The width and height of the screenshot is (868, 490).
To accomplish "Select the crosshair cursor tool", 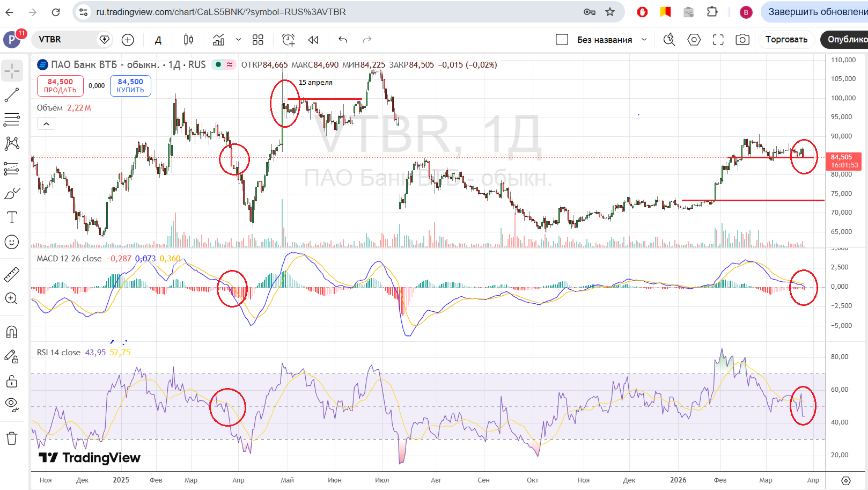I will coord(12,70).
